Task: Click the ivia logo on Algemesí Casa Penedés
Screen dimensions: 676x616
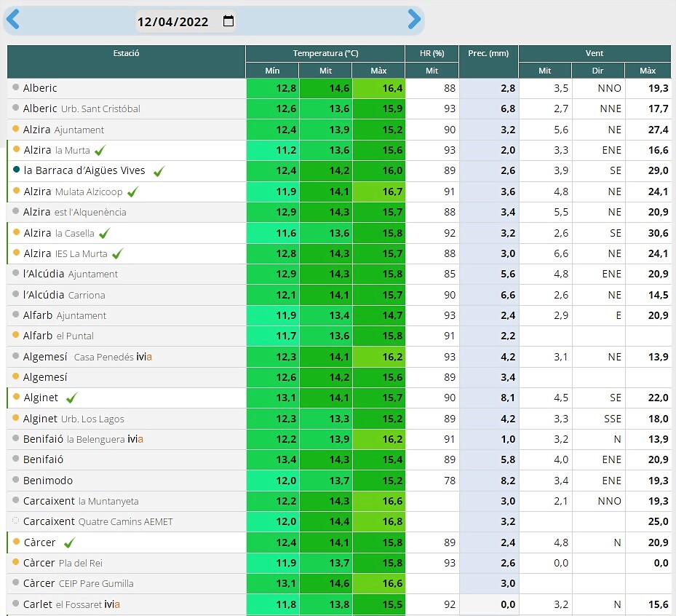Action: (144, 357)
